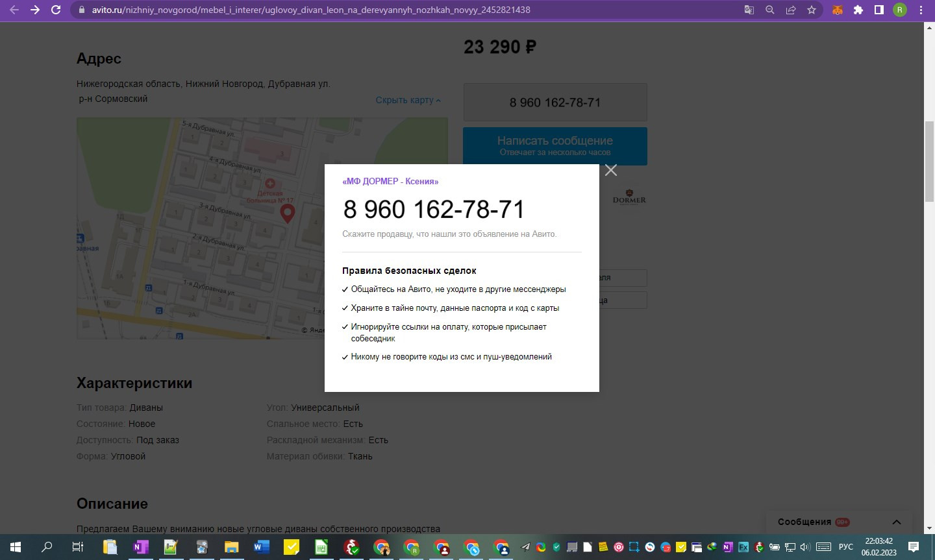The image size is (935, 560).
Task: Open the File Explorer taskbar icon
Action: (x=232, y=547)
